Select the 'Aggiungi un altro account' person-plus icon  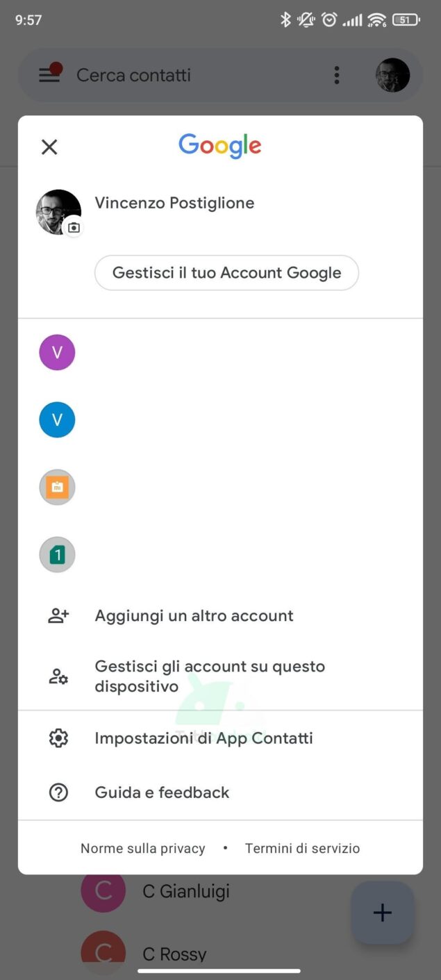click(x=58, y=615)
